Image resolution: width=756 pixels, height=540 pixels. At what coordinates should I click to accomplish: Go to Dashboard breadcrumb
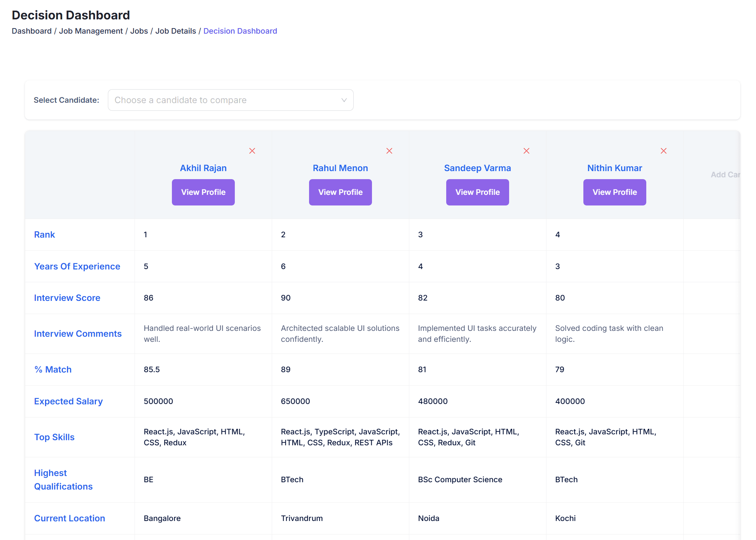pyautogui.click(x=31, y=31)
